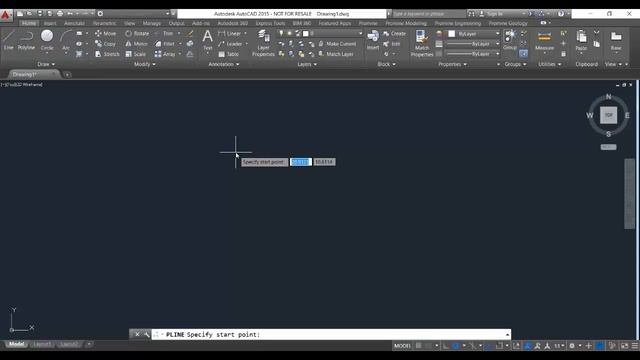
Task: Open customization menu at status bar end
Action: (x=635, y=346)
